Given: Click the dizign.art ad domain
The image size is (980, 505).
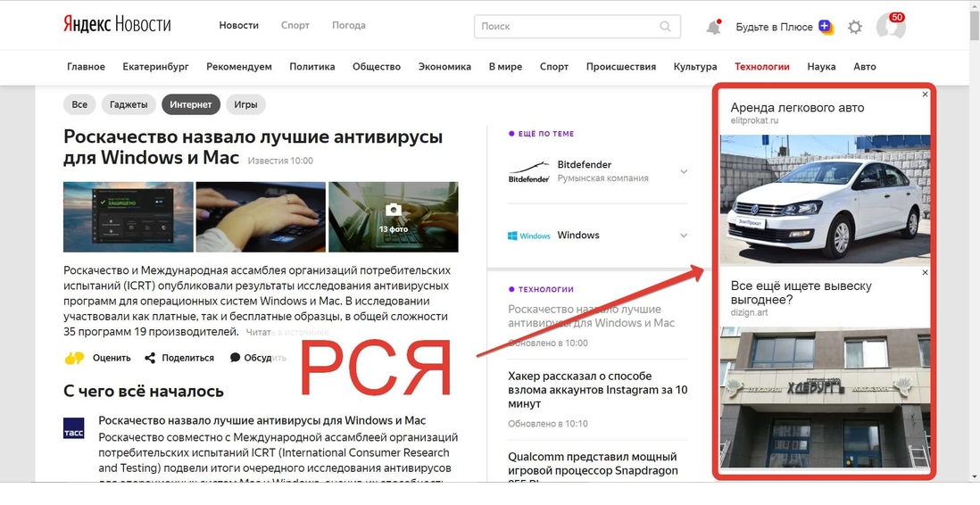Looking at the screenshot, I should [750, 312].
